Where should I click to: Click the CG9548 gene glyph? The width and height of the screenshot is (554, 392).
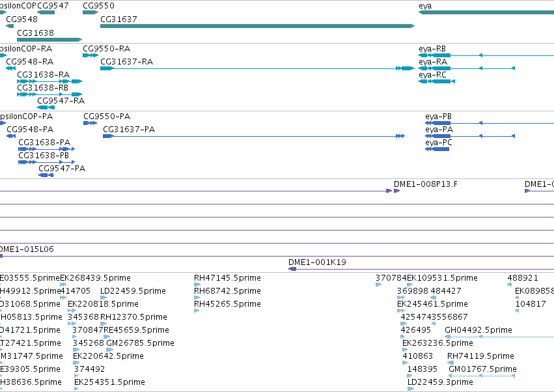coord(10,26)
